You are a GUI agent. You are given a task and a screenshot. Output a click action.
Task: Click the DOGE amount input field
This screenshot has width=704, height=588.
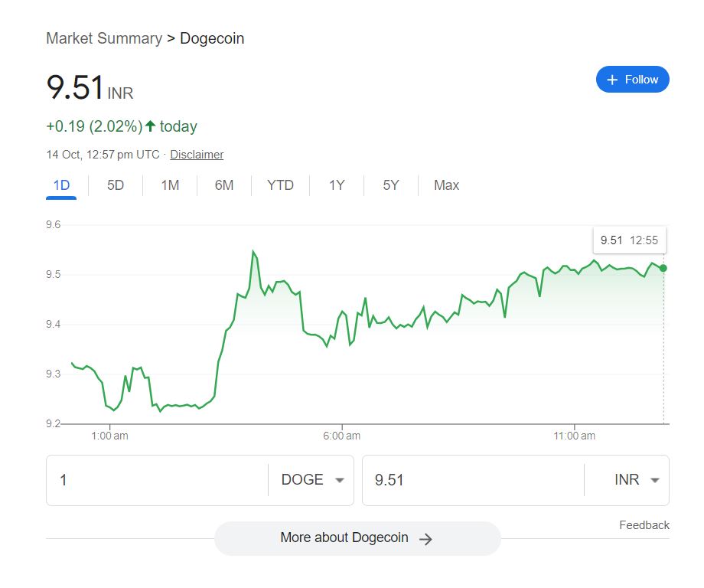pyautogui.click(x=157, y=480)
